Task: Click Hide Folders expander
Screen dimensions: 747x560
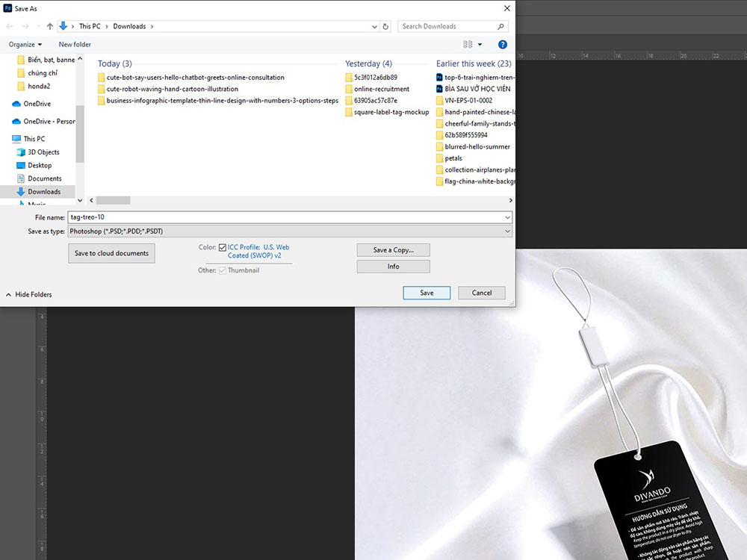Action: 28,295
